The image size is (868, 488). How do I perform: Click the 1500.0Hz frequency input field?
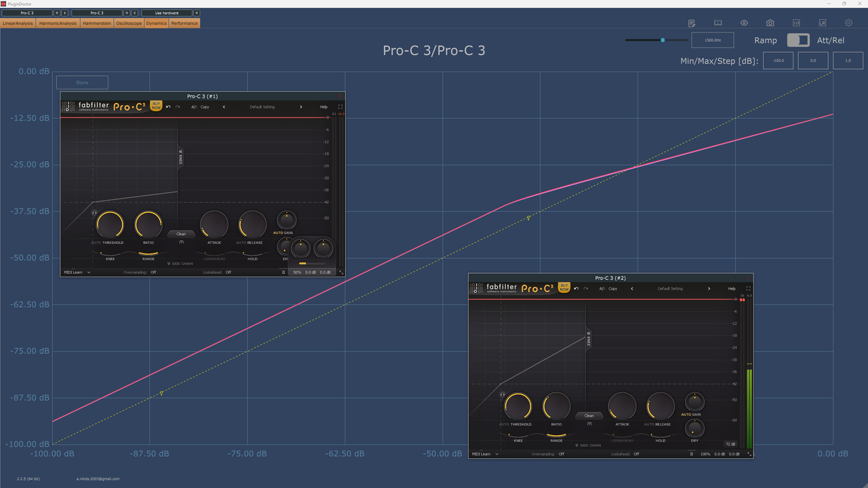click(x=713, y=40)
